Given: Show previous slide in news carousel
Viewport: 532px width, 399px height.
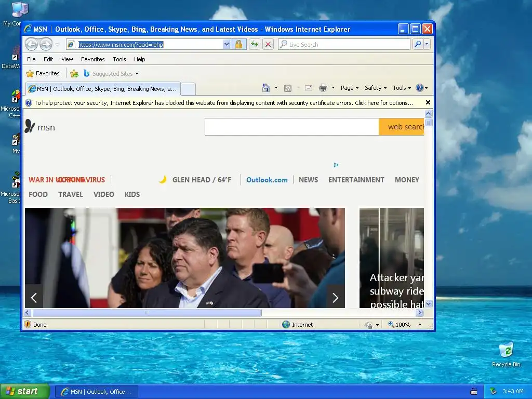Looking at the screenshot, I should [34, 298].
